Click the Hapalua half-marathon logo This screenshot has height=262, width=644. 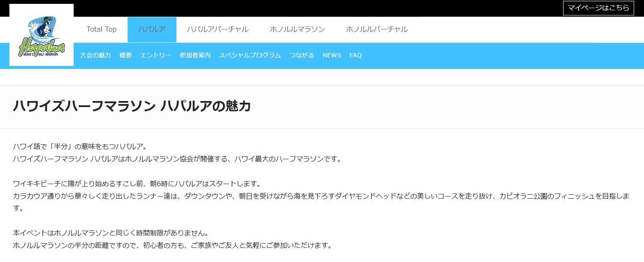pyautogui.click(x=42, y=35)
